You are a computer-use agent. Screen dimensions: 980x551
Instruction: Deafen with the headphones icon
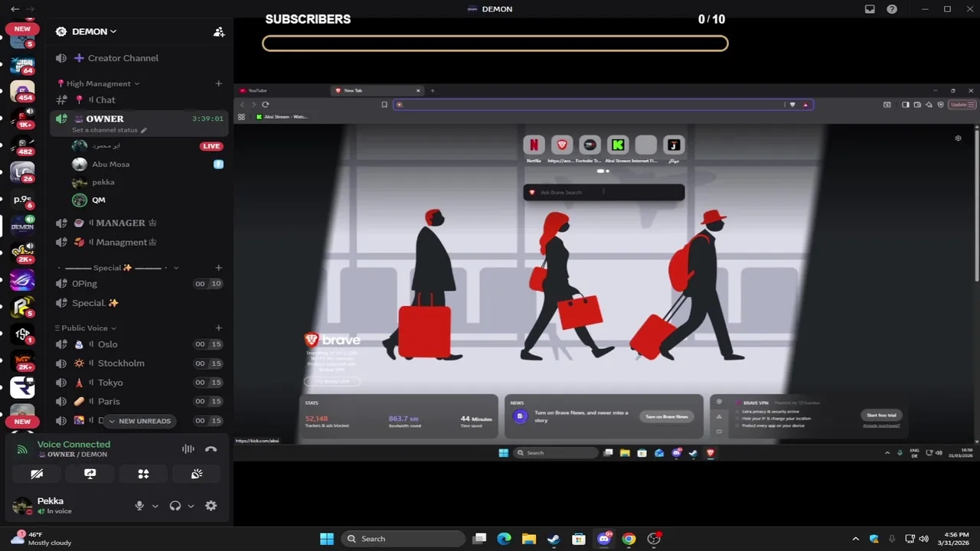(x=175, y=506)
